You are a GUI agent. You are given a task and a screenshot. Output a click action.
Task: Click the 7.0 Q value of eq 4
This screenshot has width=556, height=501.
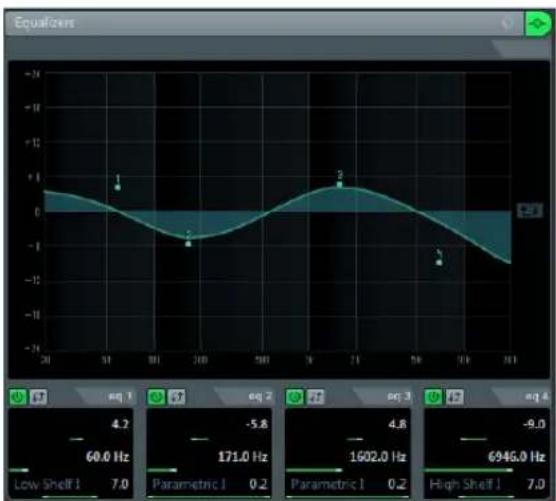click(x=536, y=484)
